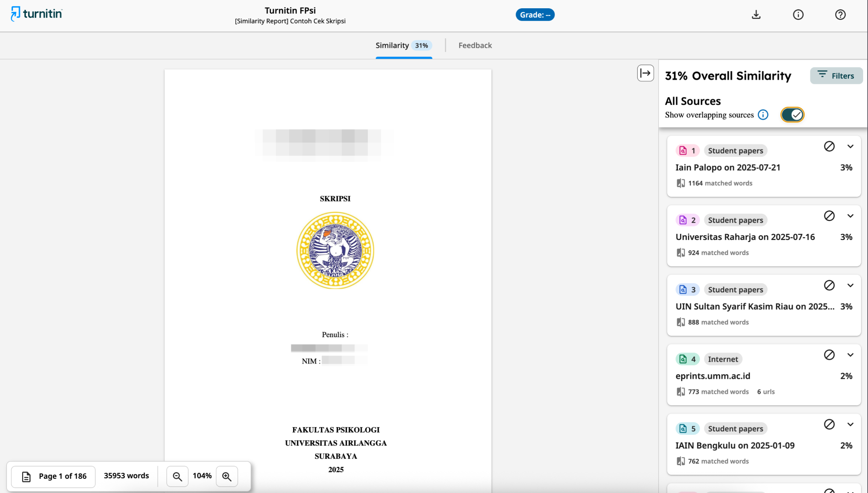This screenshot has height=493, width=868.
Task: Click info icon beside Show overlapping sources
Action: point(763,115)
